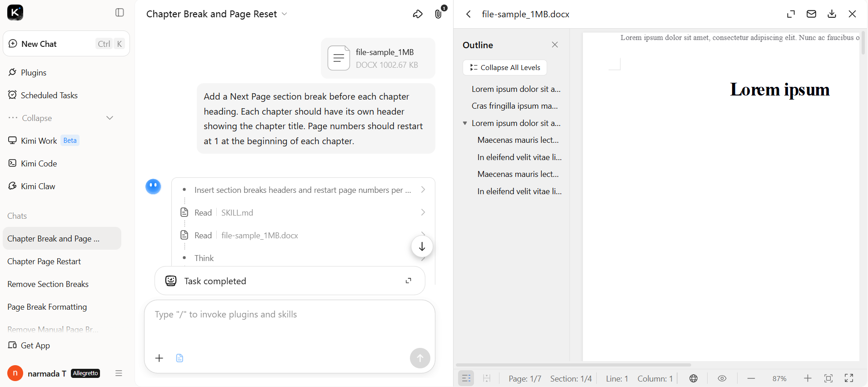Zoom out with minus button
Viewport: 868px width, 387px height.
coord(751,378)
